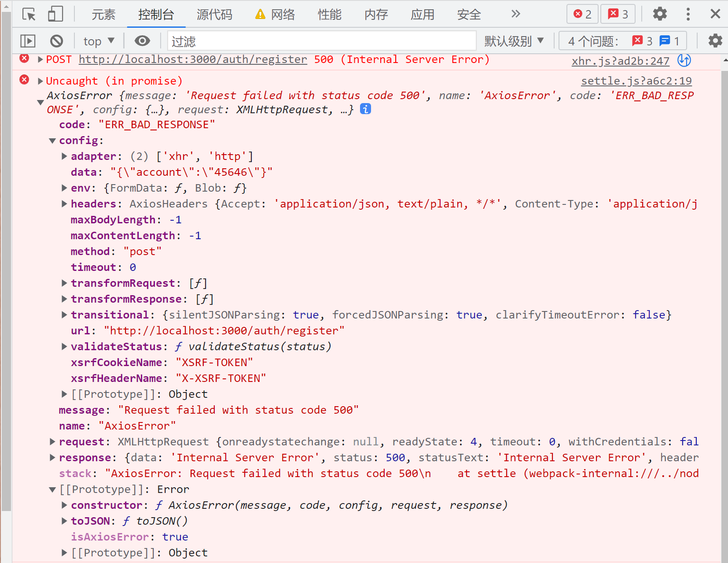Open the xhr.js?ad2b:247 source link
The width and height of the screenshot is (728, 563).
621,61
